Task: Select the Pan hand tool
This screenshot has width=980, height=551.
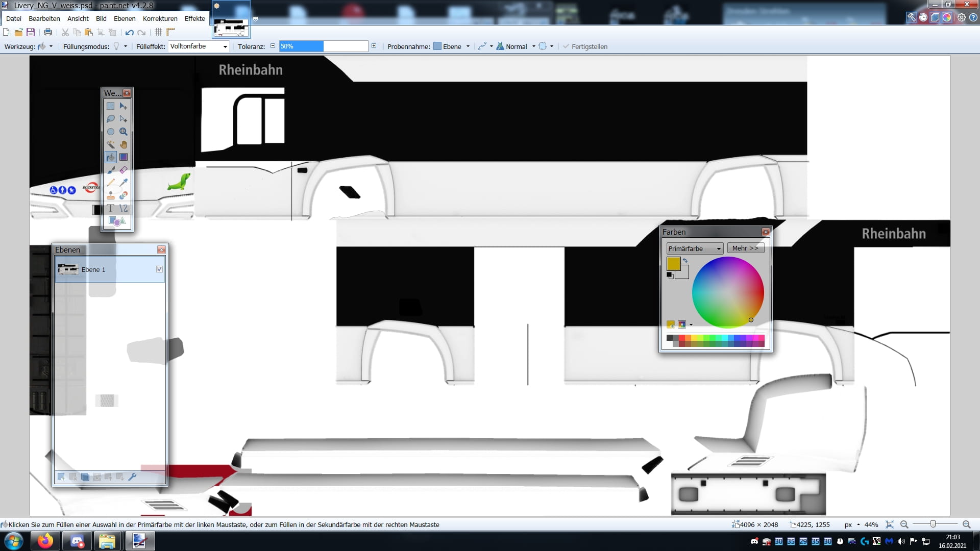Action: [124, 144]
